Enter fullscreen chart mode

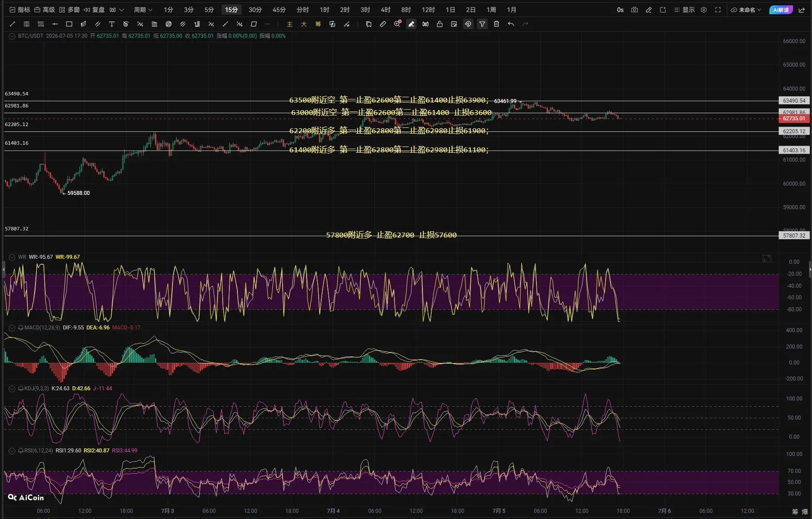tap(718, 10)
